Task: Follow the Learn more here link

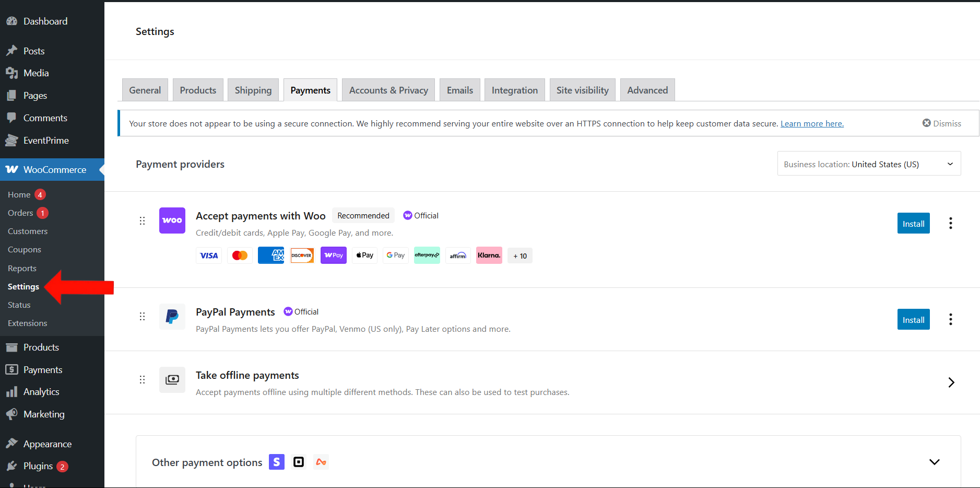Action: coord(812,124)
